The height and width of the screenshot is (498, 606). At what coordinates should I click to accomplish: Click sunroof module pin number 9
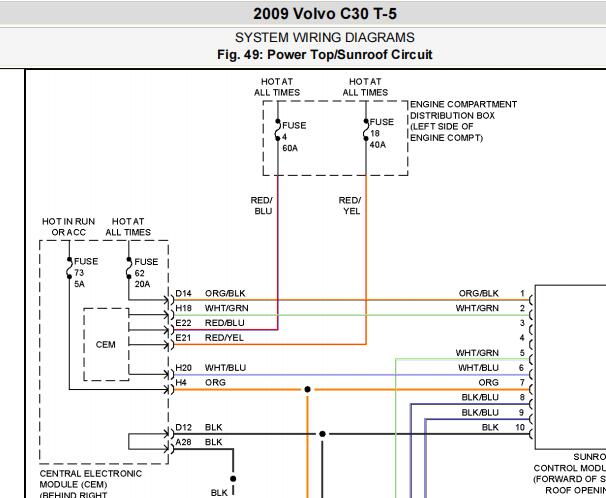tap(521, 412)
